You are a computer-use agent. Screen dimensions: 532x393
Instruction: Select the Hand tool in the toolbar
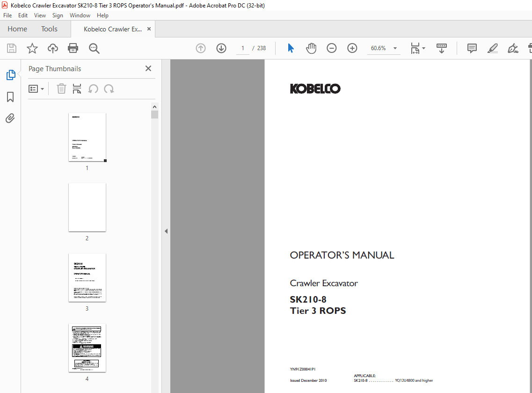click(311, 48)
